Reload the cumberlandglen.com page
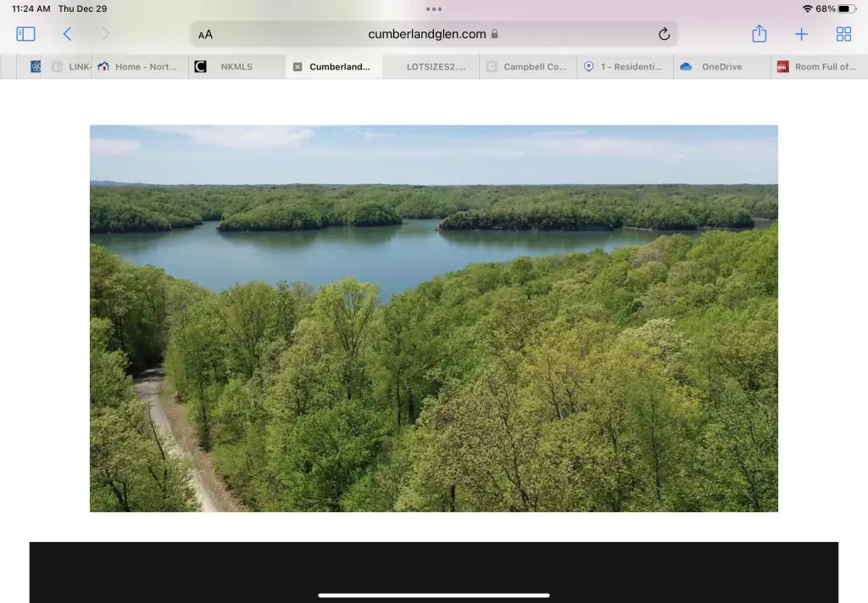This screenshot has height=603, width=868. point(664,34)
